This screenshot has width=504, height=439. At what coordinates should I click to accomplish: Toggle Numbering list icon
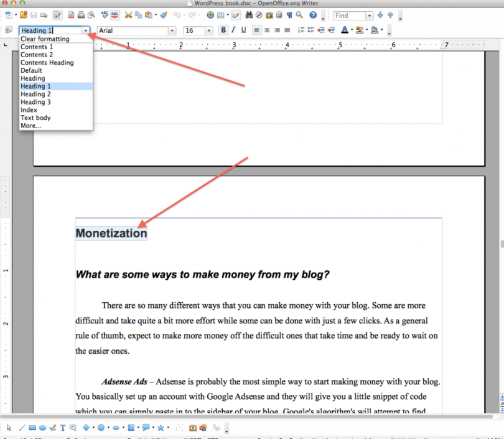[x=301, y=30]
